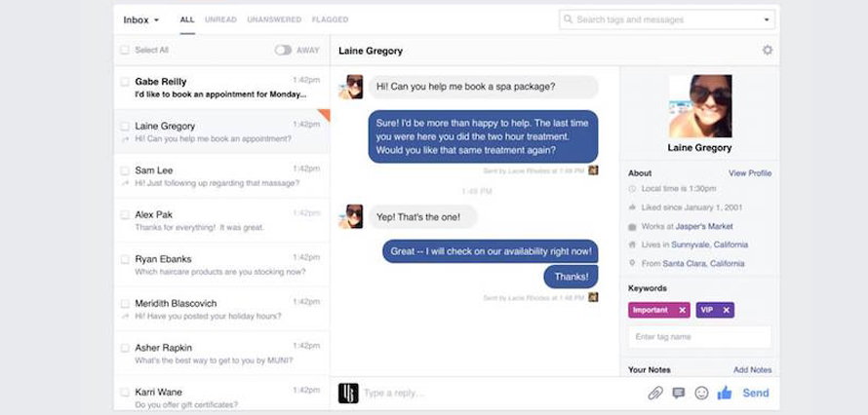Click the Laine Gregory conversation header name
868x415 pixels.
pos(371,51)
